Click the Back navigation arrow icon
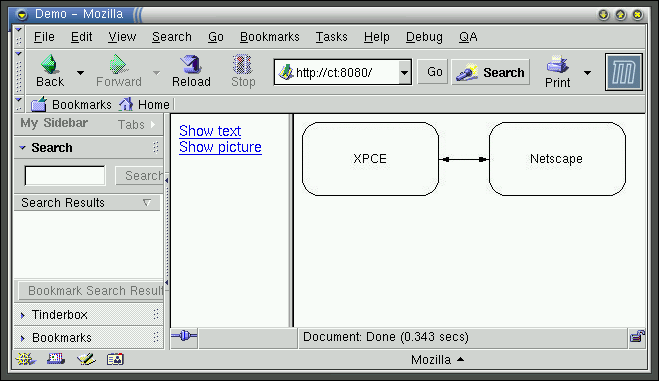Image resolution: width=659 pixels, height=381 pixels. click(x=50, y=64)
